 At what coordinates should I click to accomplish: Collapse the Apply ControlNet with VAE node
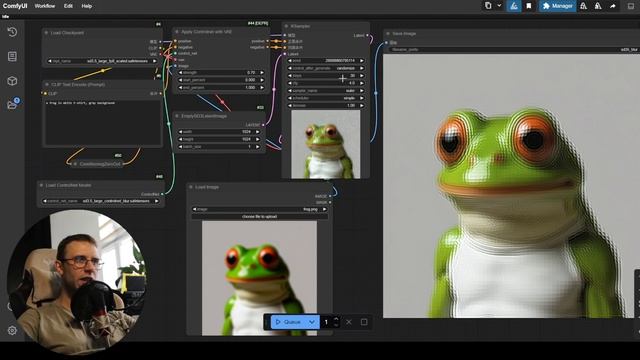(177, 31)
